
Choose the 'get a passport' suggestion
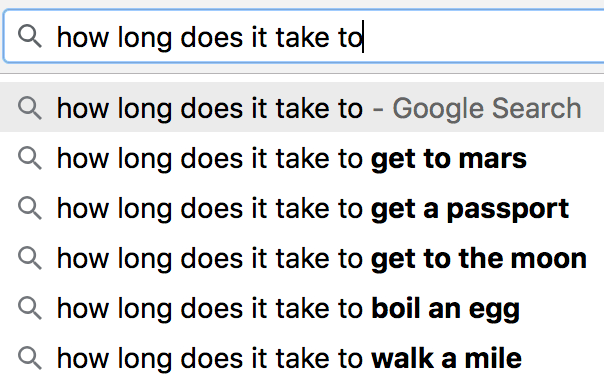point(302,208)
